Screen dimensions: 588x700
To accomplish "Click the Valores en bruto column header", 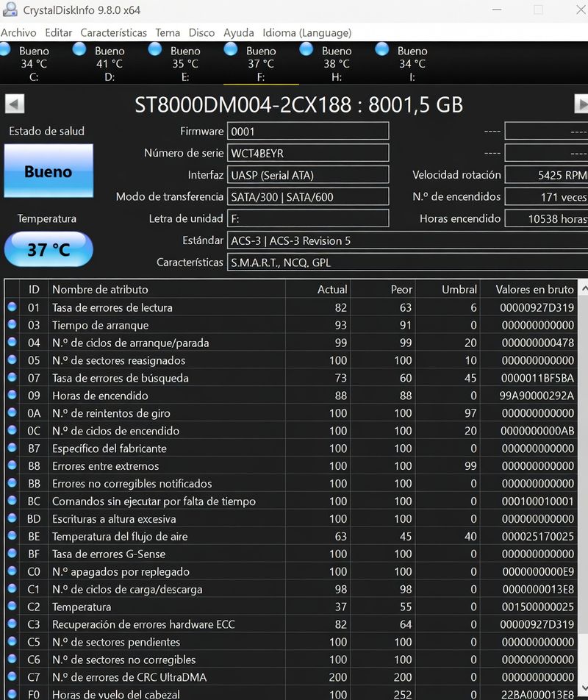I will (528, 289).
